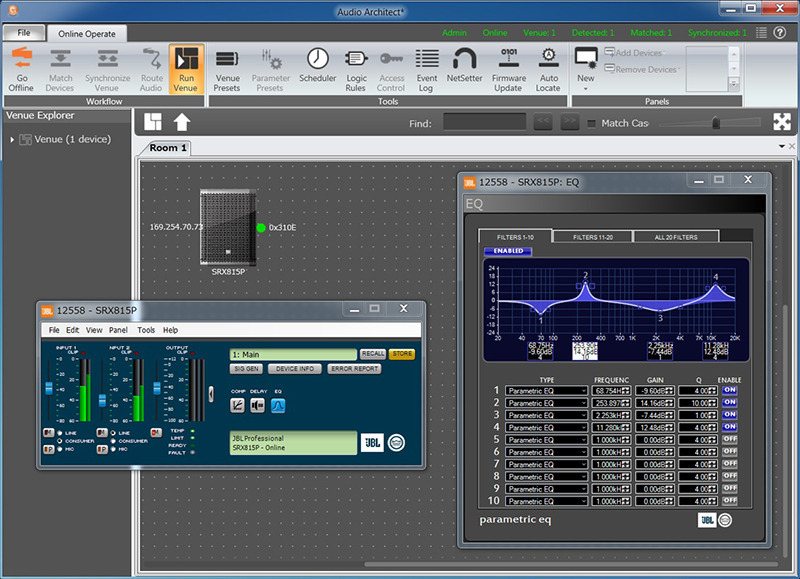Viewport: 800px width, 579px height.
Task: Open Venue Presets tool
Action: [227, 69]
